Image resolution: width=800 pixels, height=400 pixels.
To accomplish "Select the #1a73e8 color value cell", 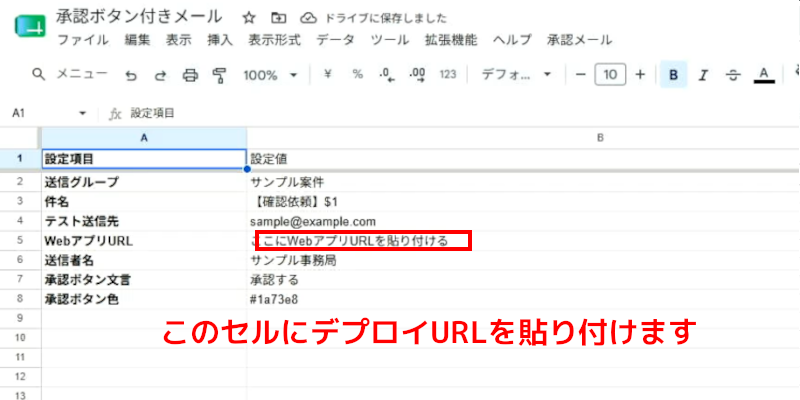I will [523, 299].
